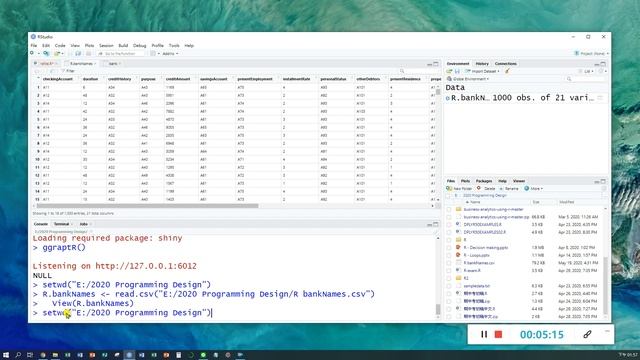Screen dimensions: 640x360
Task: Click save workspace icon in Environment pane
Action: (457, 71)
